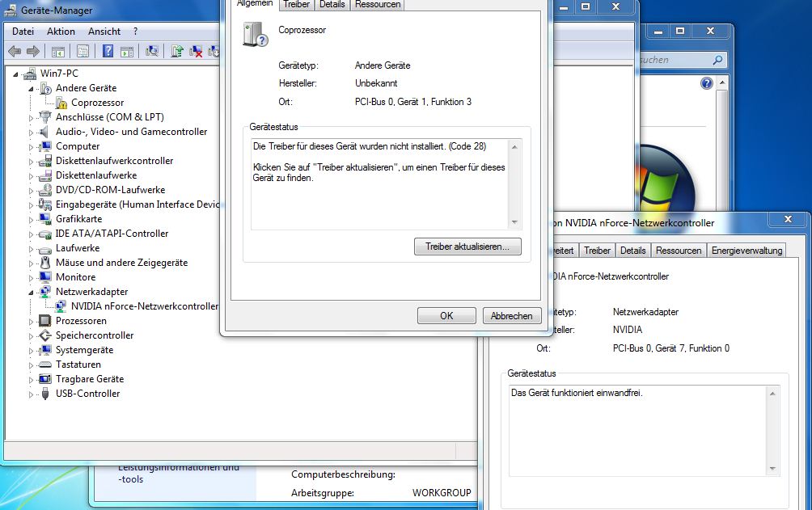Image resolution: width=812 pixels, height=510 pixels.
Task: Switch to Ressourcen tab in Coprozessor dialog
Action: pos(378,5)
